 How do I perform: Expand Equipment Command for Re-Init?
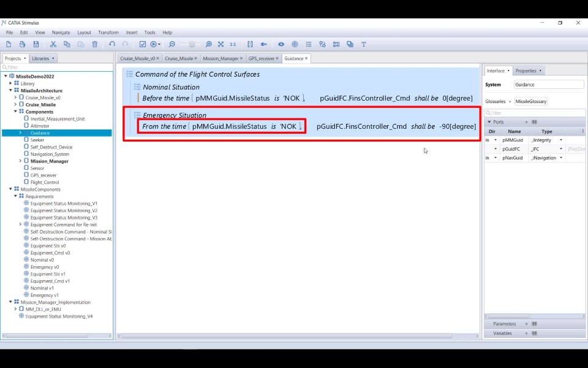(20, 224)
